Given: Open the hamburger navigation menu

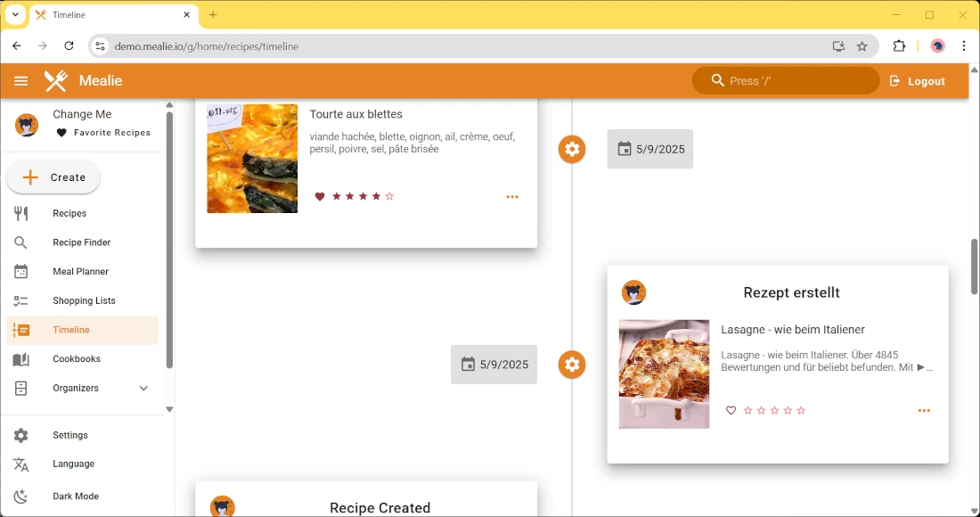Looking at the screenshot, I should [x=20, y=80].
